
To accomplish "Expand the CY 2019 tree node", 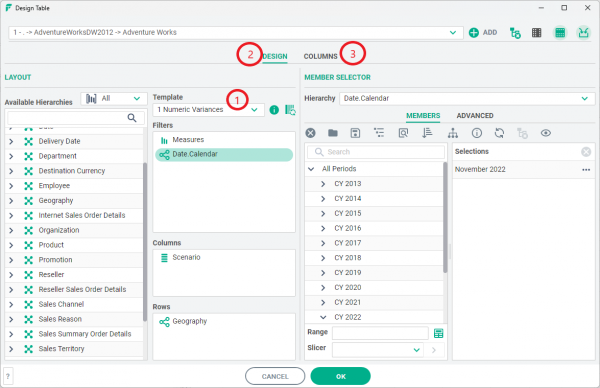I will (323, 273).
